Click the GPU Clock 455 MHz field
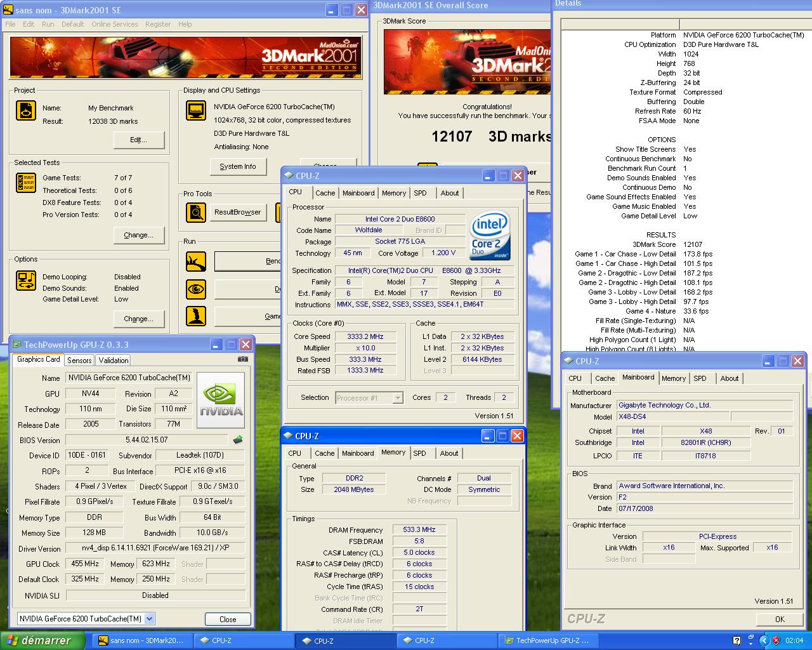This screenshot has height=650, width=812. tap(85, 564)
